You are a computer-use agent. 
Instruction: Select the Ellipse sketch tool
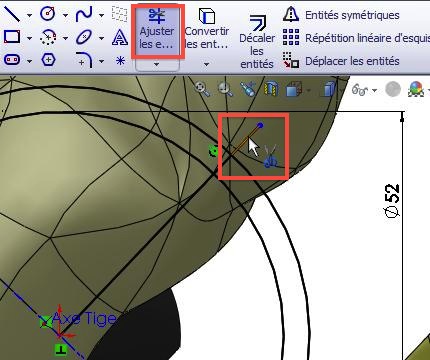83,37
